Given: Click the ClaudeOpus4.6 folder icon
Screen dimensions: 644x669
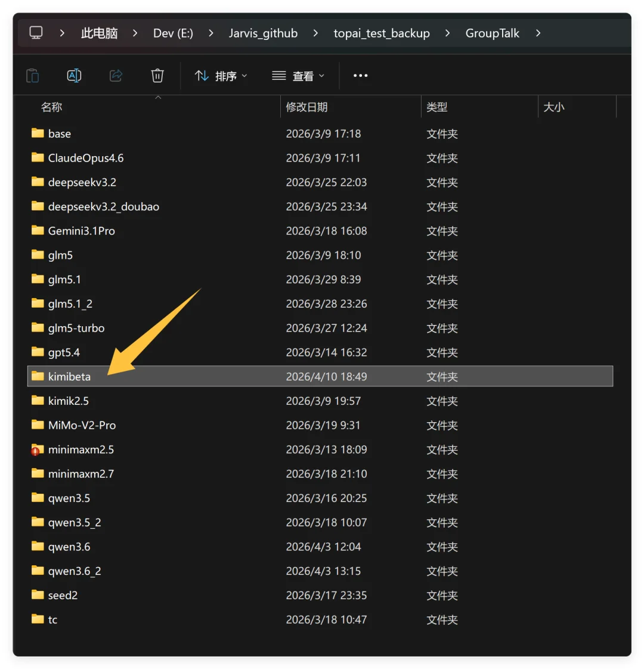Looking at the screenshot, I should (38, 158).
